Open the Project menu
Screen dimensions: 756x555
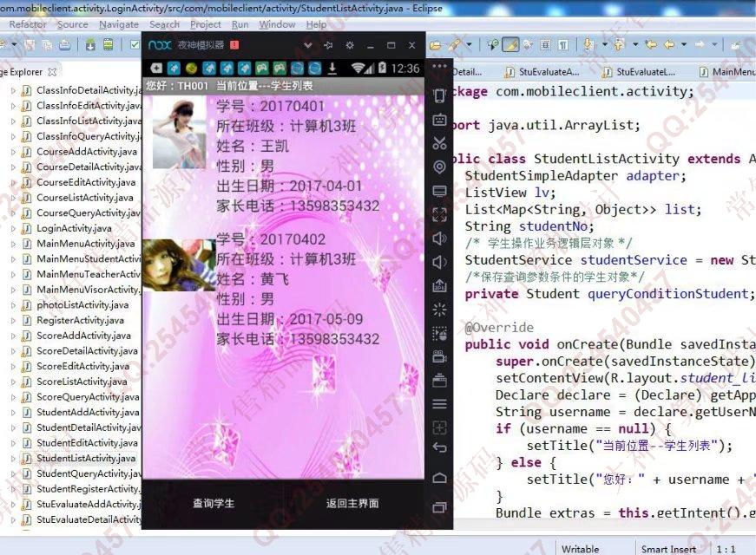205,24
